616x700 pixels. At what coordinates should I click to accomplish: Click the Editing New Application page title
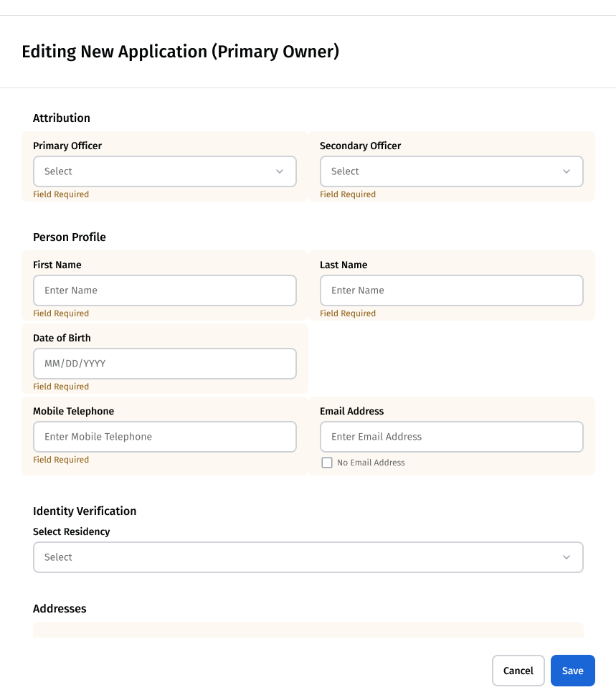[x=180, y=52]
